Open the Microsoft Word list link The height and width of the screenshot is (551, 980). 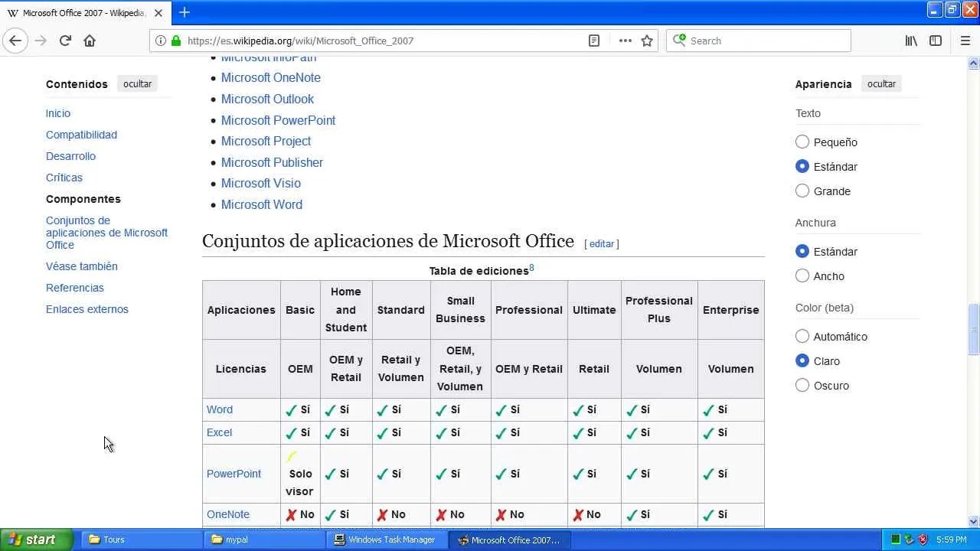262,204
